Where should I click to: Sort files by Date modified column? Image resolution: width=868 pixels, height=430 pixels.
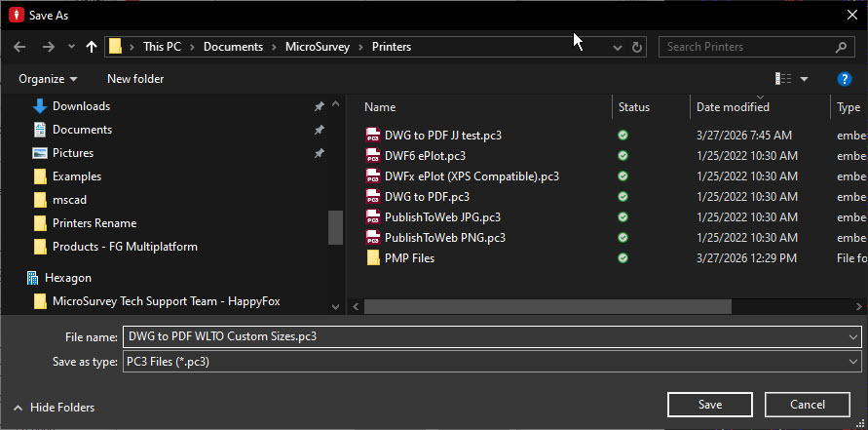click(733, 107)
